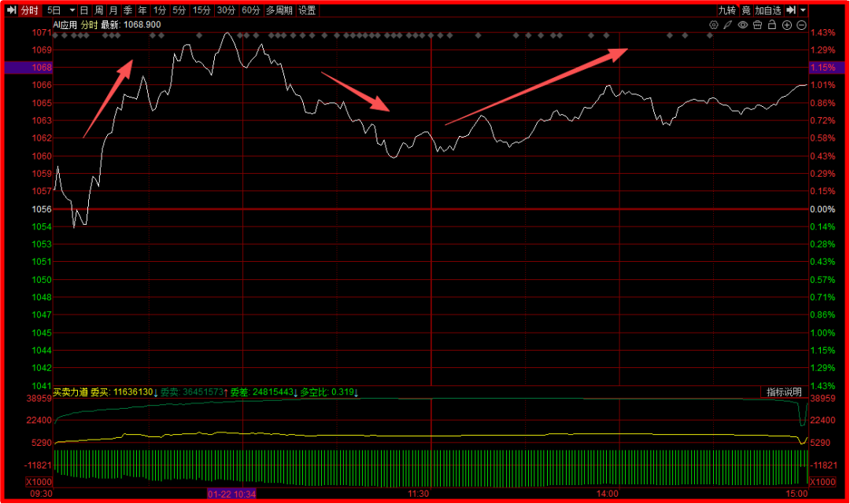The height and width of the screenshot is (504, 850).
Task: Click the 加自选 add-to-watchlist button
Action: click(768, 10)
